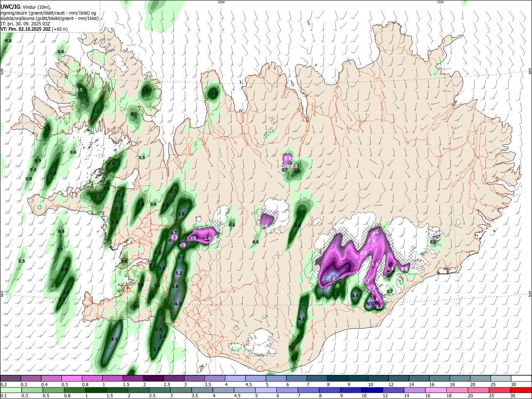Select the darkest green 1–1.5 rain legend swatch
This screenshot has width=532, height=399.
click(x=95, y=390)
